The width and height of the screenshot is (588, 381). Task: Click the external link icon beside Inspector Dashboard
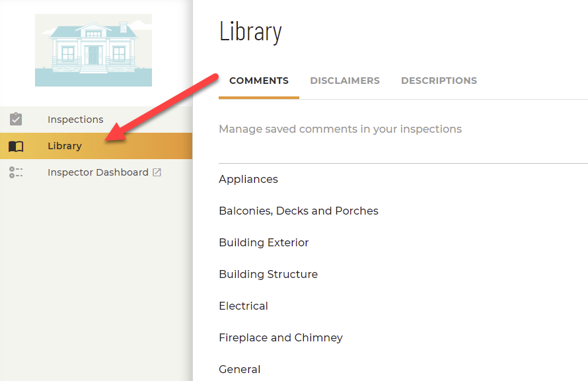point(157,172)
